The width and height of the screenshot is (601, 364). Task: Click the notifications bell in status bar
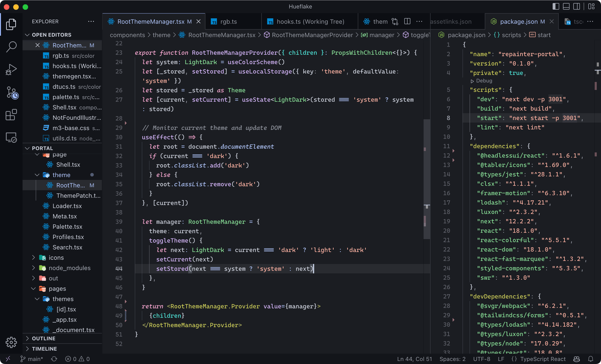(x=590, y=359)
